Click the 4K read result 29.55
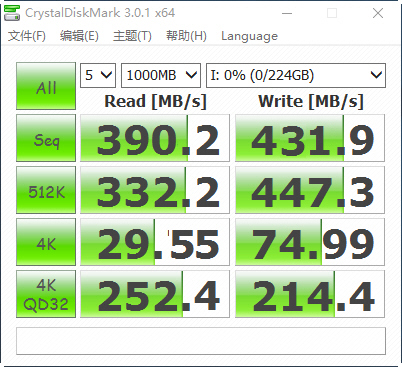 pos(155,242)
